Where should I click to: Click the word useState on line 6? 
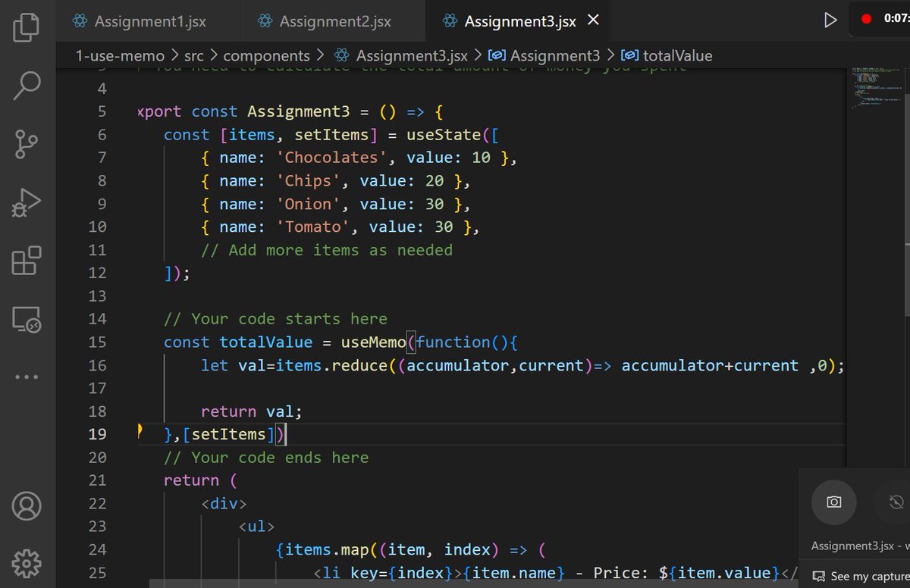coord(444,134)
